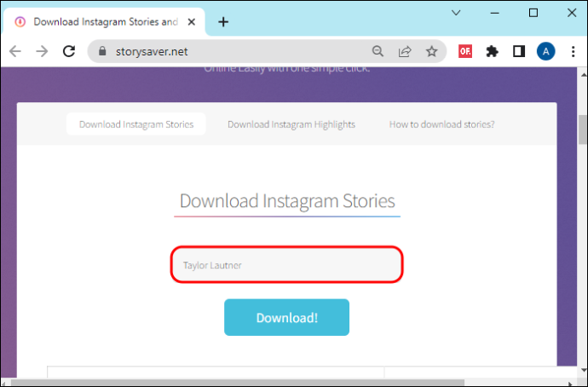Close the browser window

(572, 13)
